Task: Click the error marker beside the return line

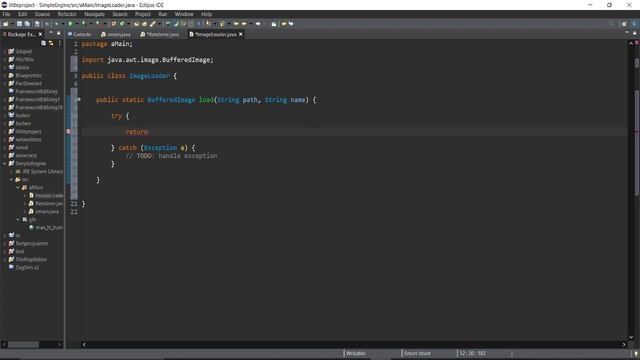Action: tap(69, 131)
